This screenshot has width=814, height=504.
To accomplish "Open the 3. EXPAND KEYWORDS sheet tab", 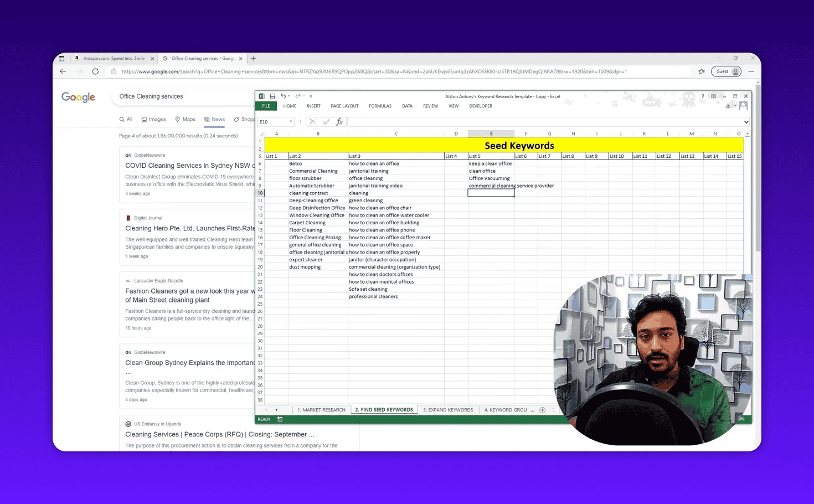I will pyautogui.click(x=448, y=409).
